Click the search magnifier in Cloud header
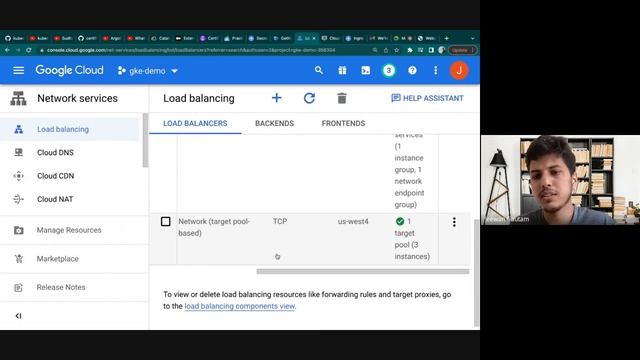The image size is (640, 360). (319, 70)
